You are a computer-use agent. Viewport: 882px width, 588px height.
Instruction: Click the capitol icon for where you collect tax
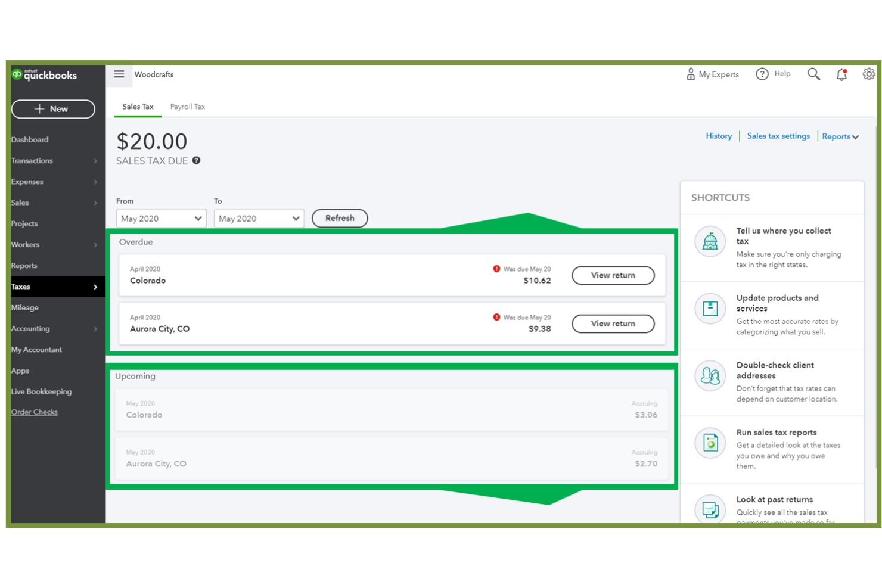pos(710,241)
